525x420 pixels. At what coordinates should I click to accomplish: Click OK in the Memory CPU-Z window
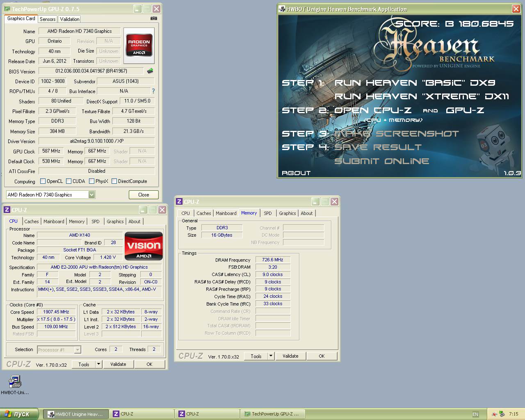(x=322, y=356)
